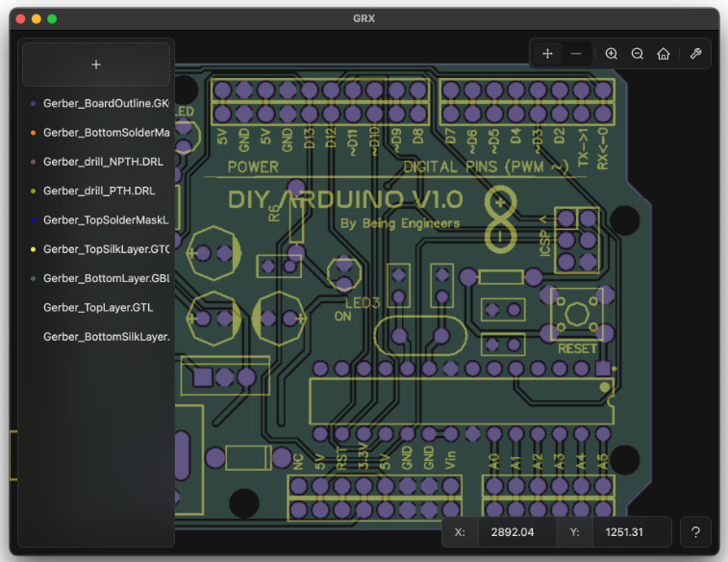
Task: Click the POWER label on the board
Action: [x=253, y=166]
